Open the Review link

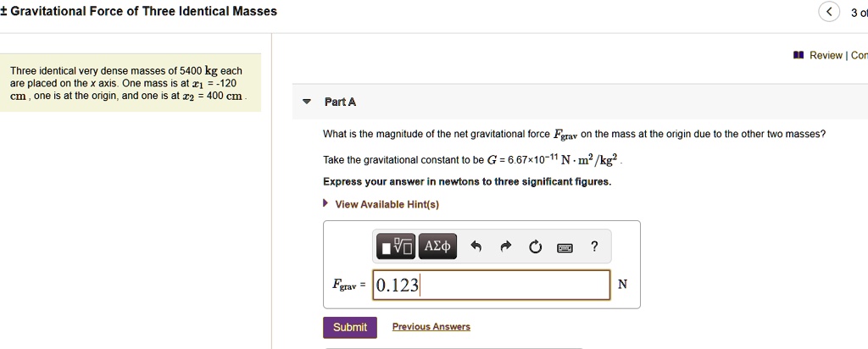pyautogui.click(x=826, y=56)
